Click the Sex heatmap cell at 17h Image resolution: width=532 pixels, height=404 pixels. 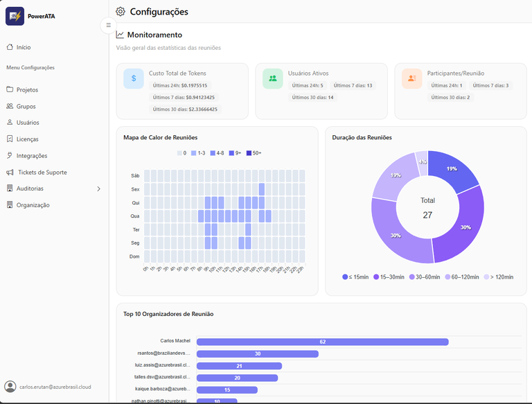click(262, 189)
